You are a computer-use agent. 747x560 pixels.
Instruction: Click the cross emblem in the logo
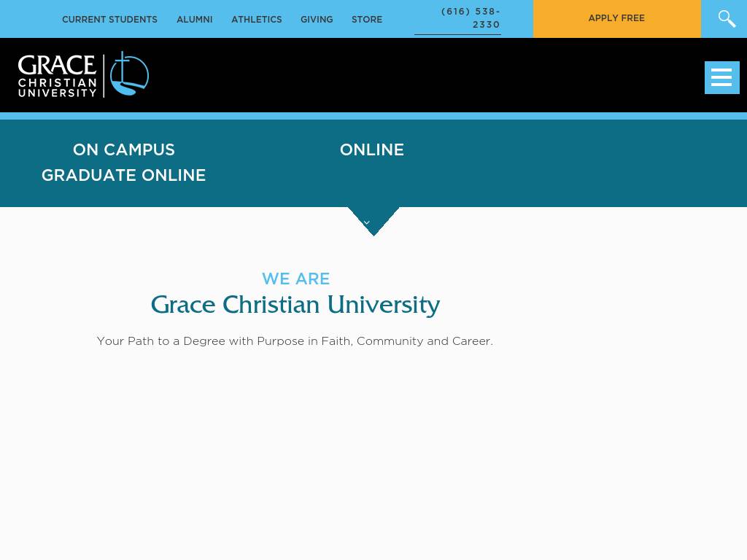pyautogui.click(x=129, y=74)
